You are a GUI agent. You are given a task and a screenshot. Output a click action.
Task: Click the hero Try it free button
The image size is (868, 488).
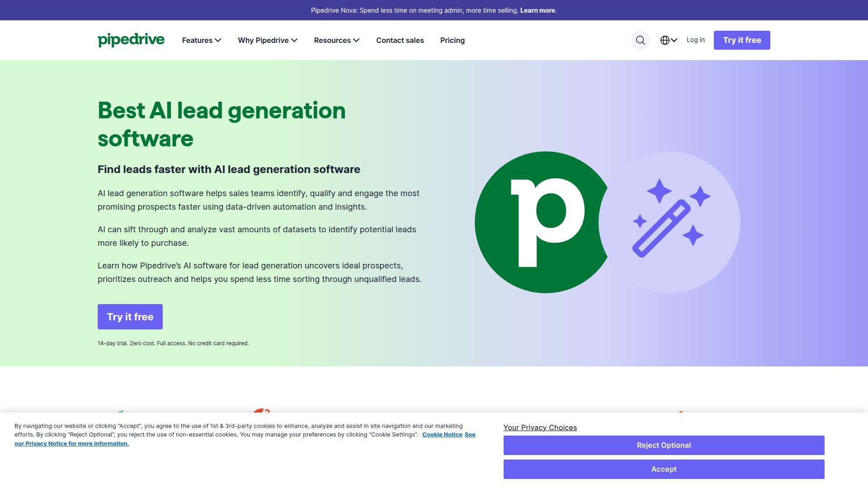(130, 317)
